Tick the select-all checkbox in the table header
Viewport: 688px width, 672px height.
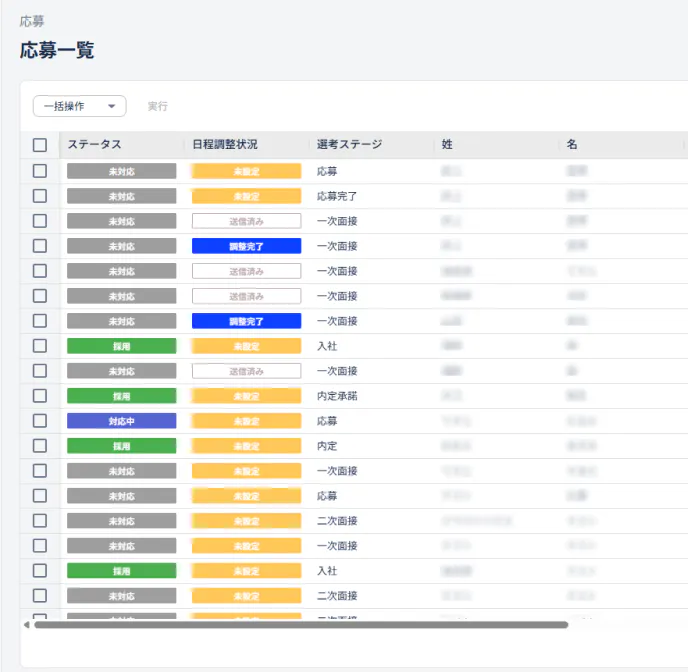(40, 145)
